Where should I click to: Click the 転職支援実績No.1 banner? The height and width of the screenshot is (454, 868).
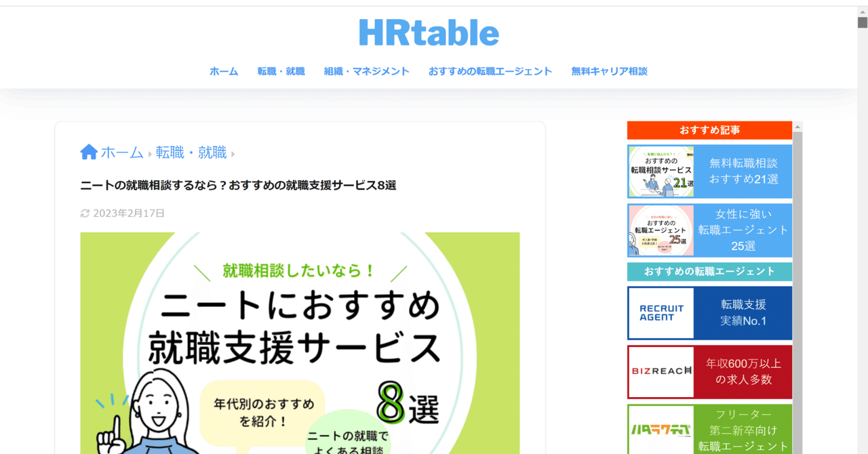click(744, 312)
